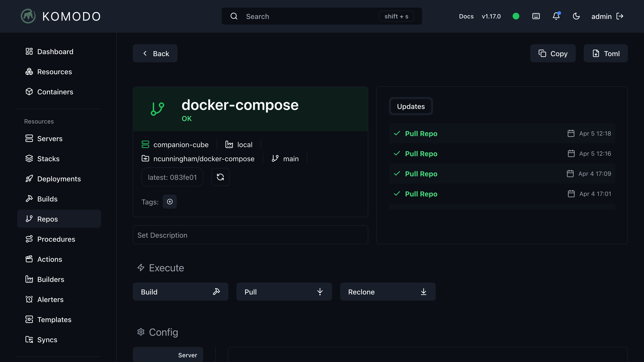Select the Repos sidebar item

pos(59,219)
